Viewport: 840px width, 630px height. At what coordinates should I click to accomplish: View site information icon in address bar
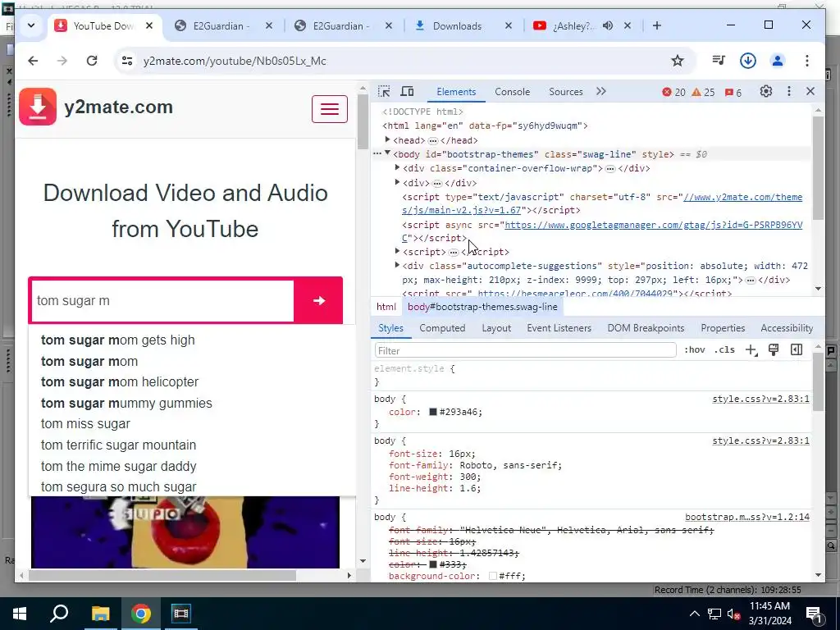pyautogui.click(x=127, y=61)
